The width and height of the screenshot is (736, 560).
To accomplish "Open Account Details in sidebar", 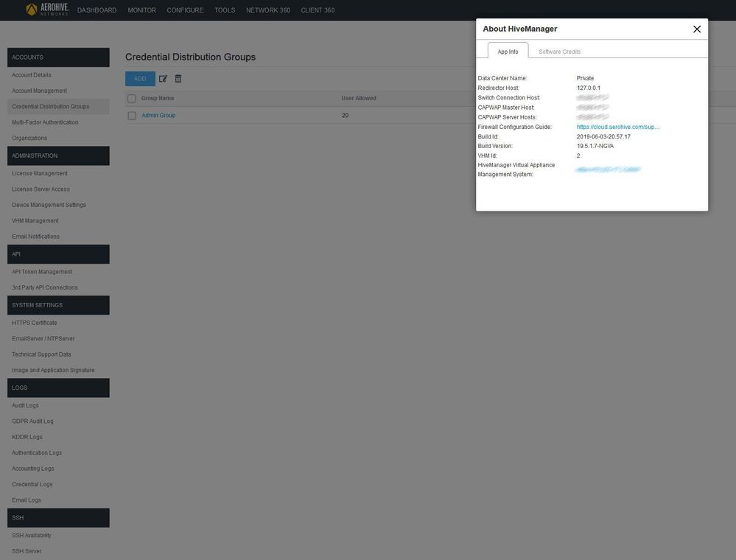I will click(32, 75).
